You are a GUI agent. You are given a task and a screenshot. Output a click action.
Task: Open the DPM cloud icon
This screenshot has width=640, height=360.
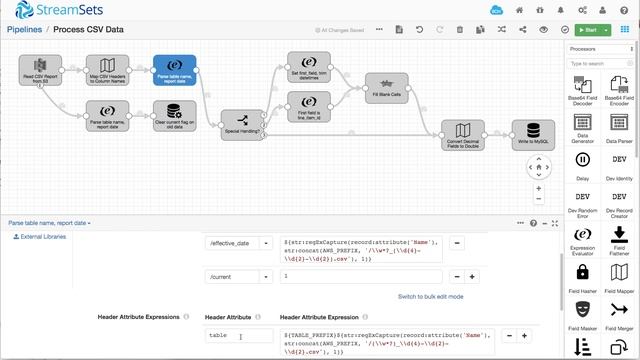[496, 10]
